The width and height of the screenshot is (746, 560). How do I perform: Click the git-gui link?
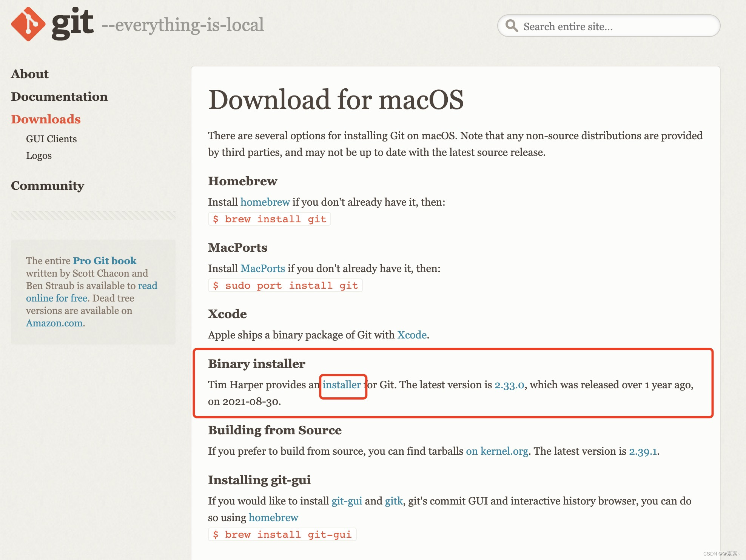click(347, 501)
